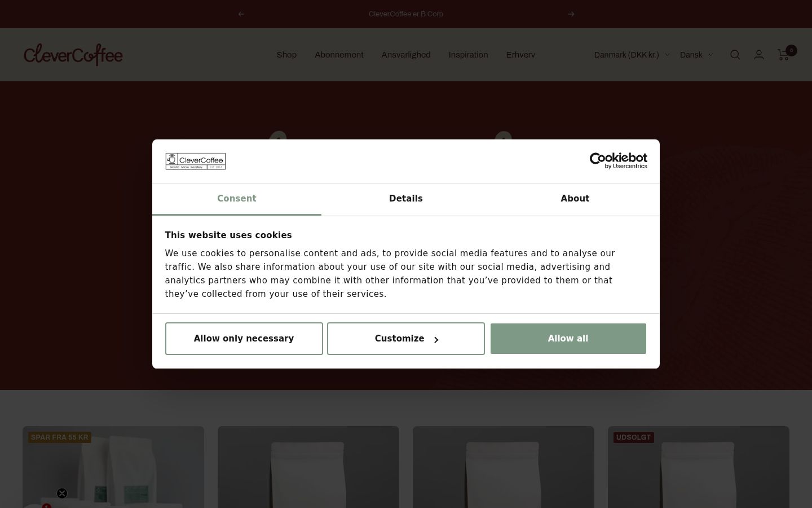This screenshot has height=508, width=812.
Task: Click the Customize button
Action: coord(406,339)
